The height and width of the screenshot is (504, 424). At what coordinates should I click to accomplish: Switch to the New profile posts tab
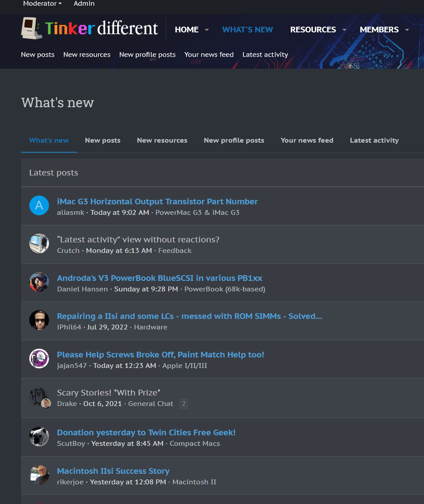pos(234,140)
